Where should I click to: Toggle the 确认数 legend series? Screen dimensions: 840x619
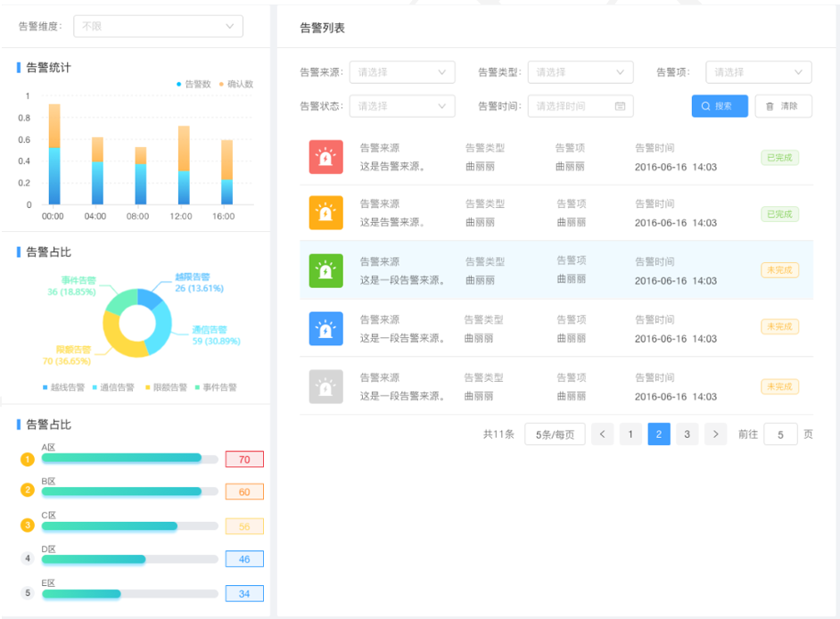[x=236, y=84]
